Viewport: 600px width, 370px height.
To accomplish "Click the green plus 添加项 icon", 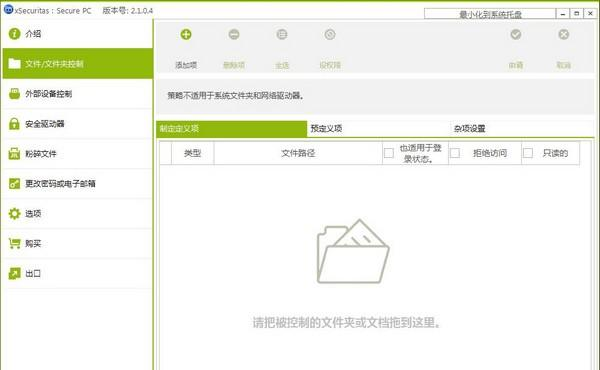I will click(x=186, y=34).
